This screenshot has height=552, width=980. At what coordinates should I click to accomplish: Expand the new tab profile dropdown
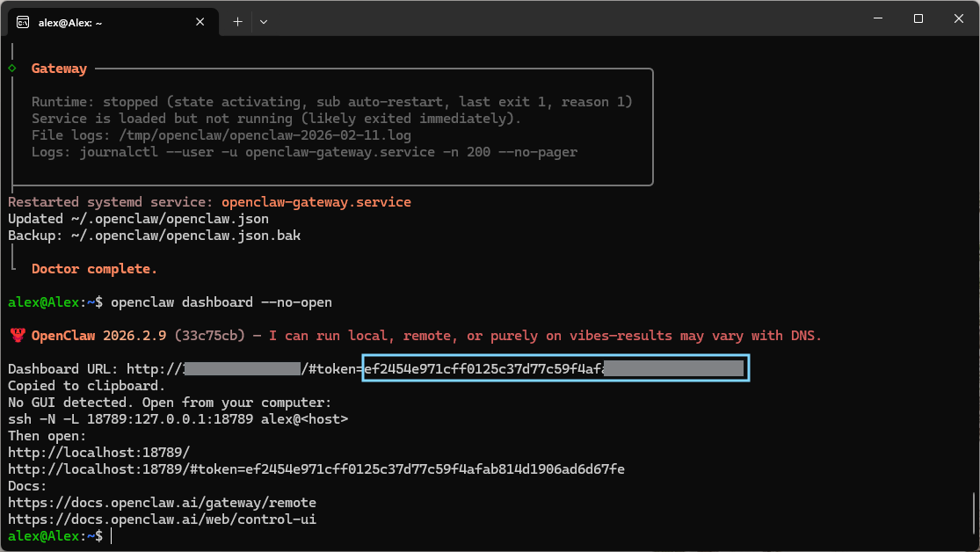[264, 22]
